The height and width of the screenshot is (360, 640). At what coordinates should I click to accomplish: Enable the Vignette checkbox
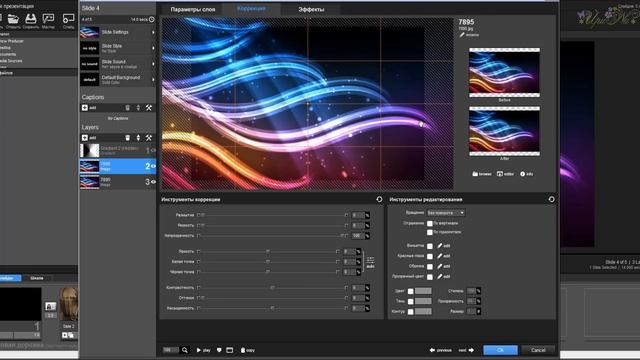coord(430,246)
